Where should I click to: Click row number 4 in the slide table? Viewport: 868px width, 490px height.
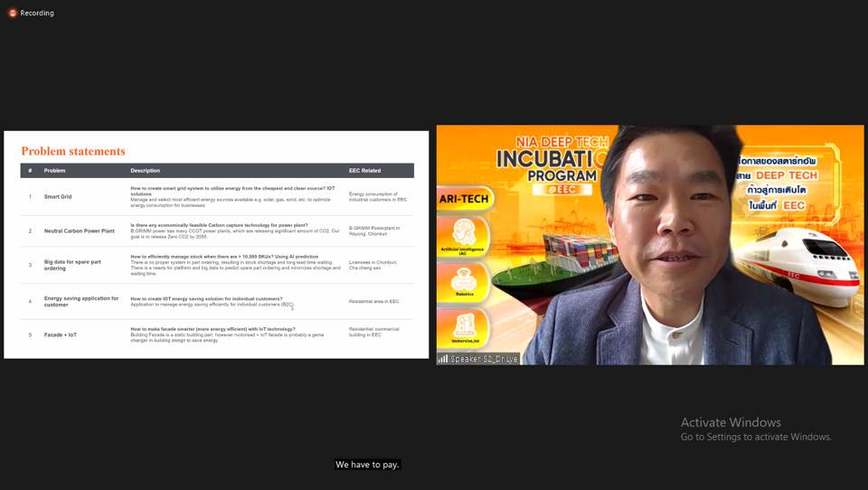pos(30,301)
